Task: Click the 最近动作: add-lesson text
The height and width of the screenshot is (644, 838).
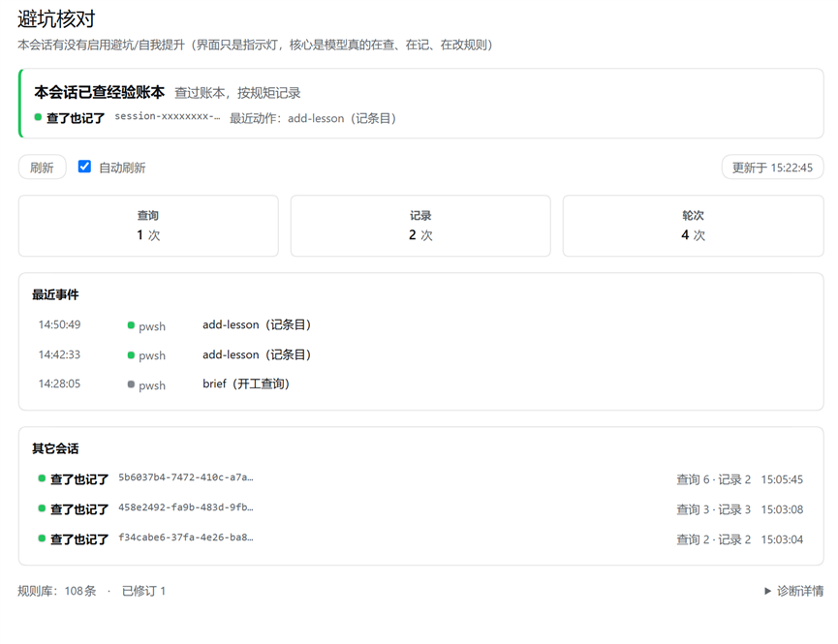Action: [313, 118]
